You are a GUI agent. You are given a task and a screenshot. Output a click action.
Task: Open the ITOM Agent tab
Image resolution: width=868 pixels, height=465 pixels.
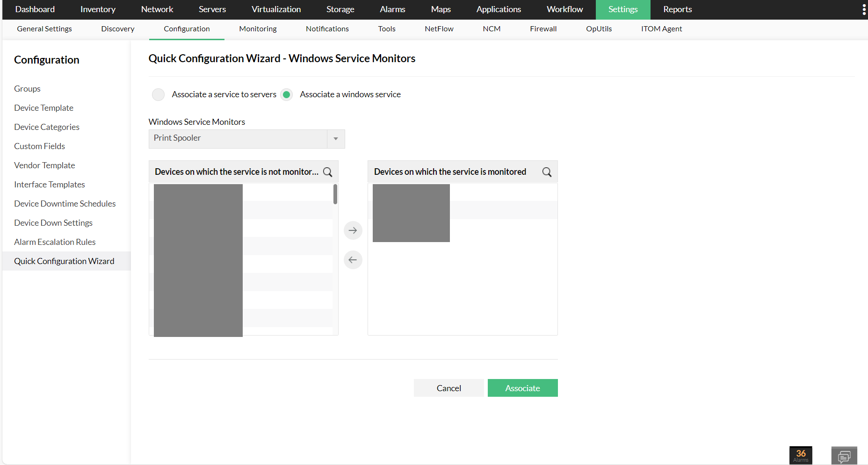click(x=661, y=29)
